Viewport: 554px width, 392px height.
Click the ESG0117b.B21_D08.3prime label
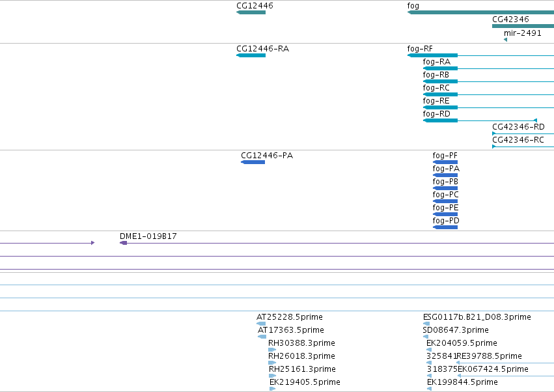(477, 317)
